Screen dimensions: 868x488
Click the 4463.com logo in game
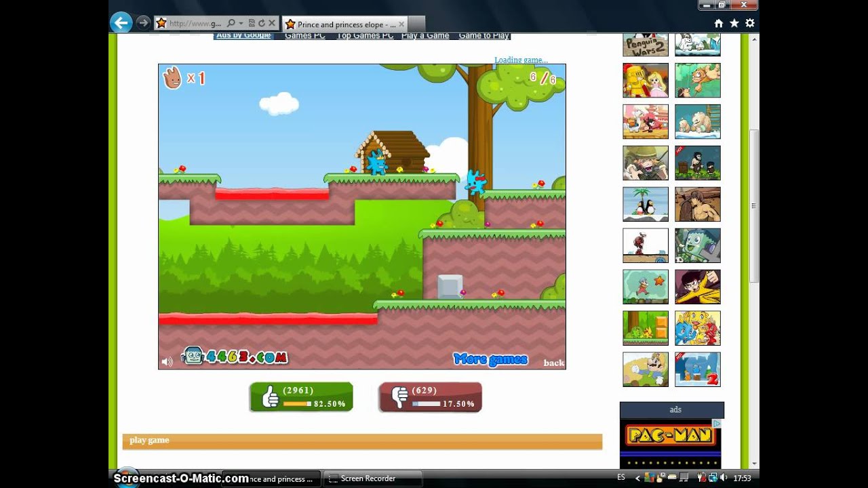235,356
